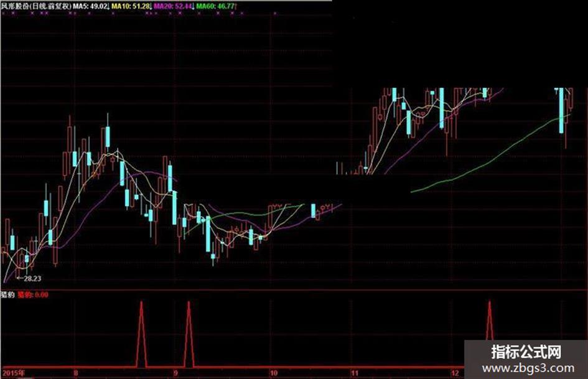
Task: Click the rightmost red signal spike near December
Action: pos(489,321)
